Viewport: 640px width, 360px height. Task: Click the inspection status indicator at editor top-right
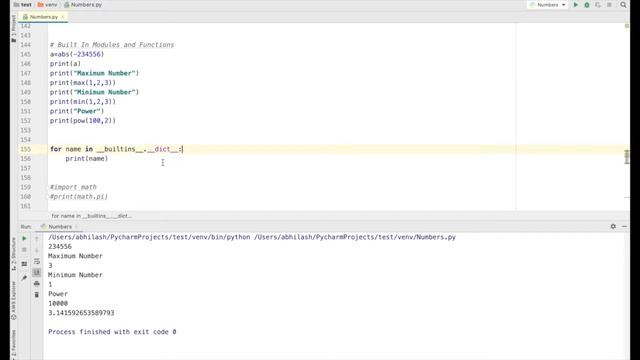[627, 26]
